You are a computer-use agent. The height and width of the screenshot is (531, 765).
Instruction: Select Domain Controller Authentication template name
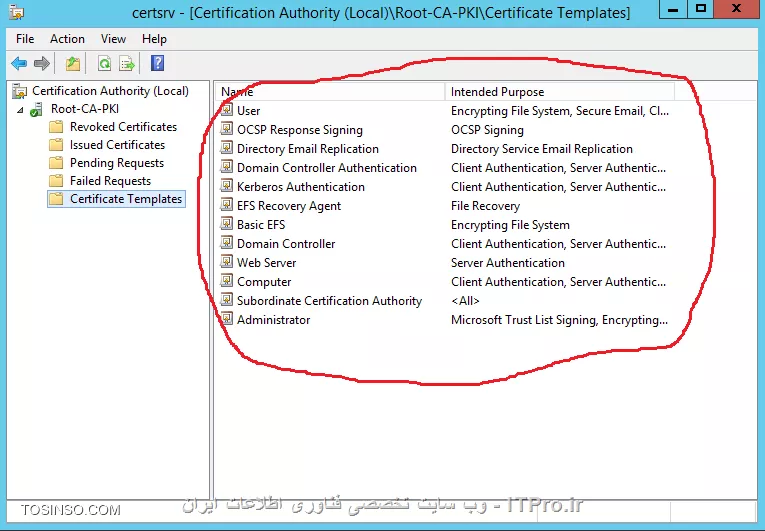point(327,168)
